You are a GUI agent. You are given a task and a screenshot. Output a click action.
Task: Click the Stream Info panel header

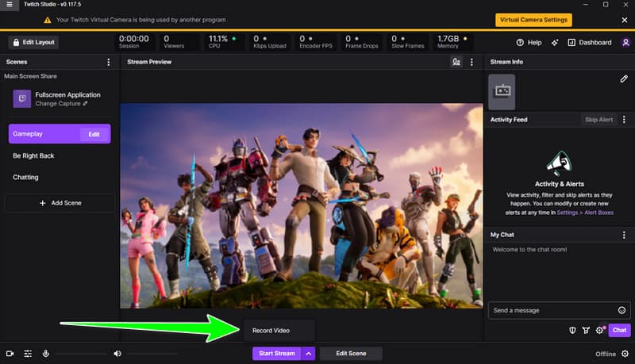pos(506,62)
